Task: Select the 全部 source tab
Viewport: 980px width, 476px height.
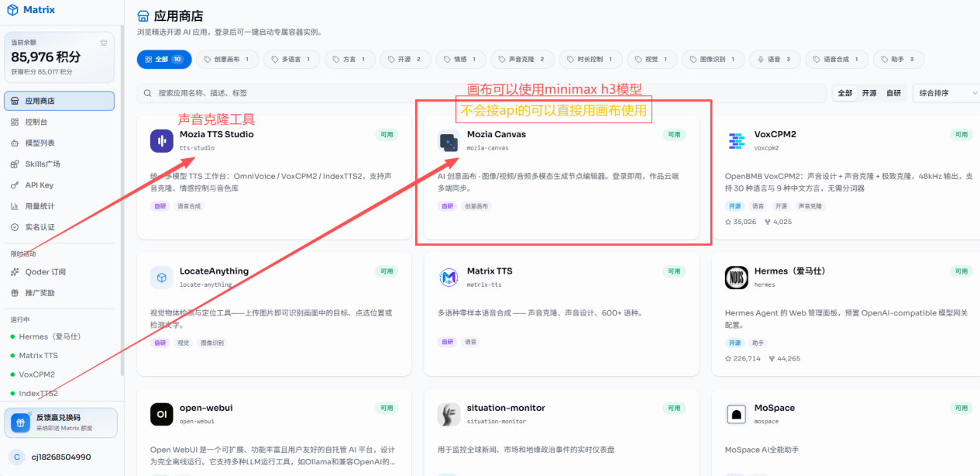Action: click(844, 93)
